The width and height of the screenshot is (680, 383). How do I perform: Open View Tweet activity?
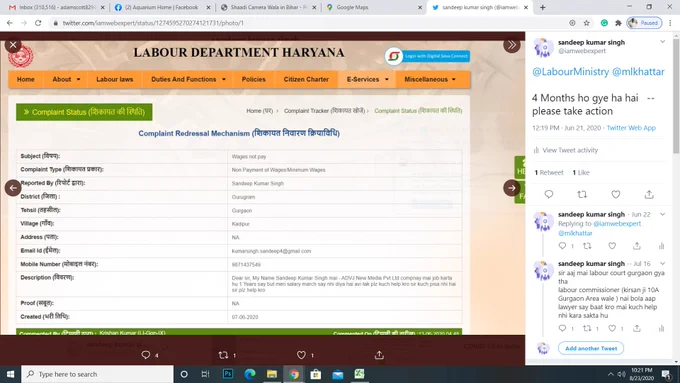click(566, 150)
